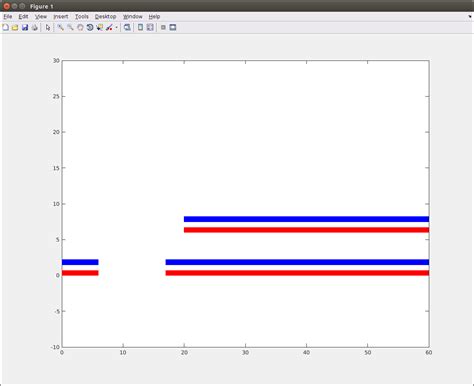The height and width of the screenshot is (386, 474).
Task: Save the figure with the floppy disk icon
Action: coord(25,27)
